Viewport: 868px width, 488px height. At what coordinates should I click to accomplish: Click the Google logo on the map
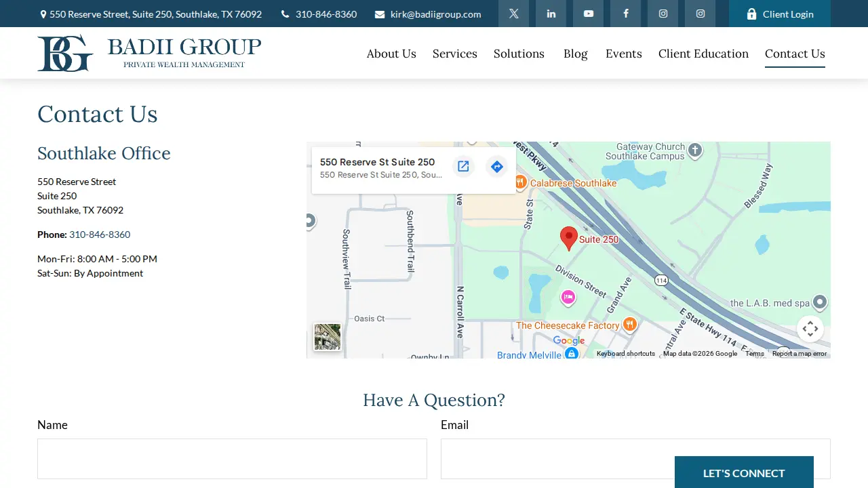569,341
